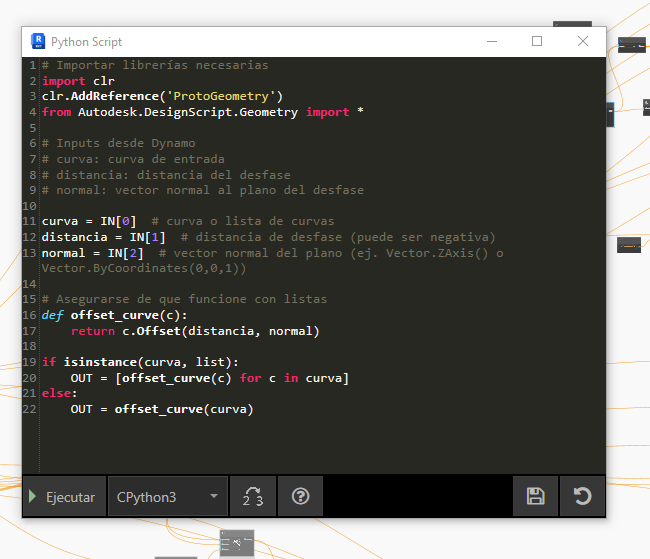This screenshot has height=559, width=650.
Task: Click the Revit icon in the Python Script title bar
Action: [38, 41]
